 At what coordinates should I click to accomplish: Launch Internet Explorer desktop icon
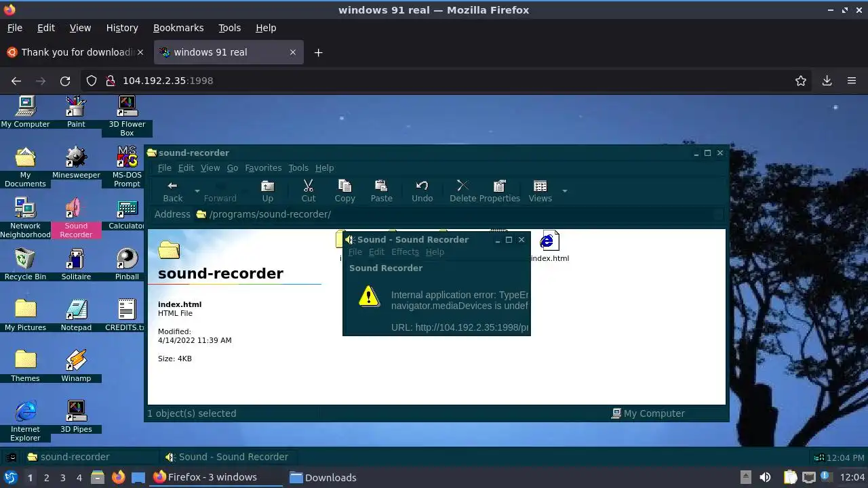(25, 421)
